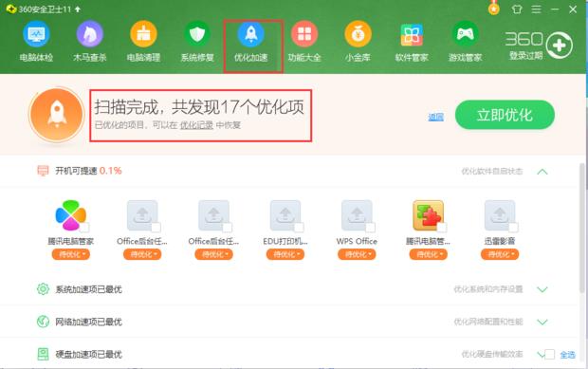The image size is (588, 369).
Task: Click the 腾讯电脑管家 four-leaf clover icon
Action: click(71, 215)
